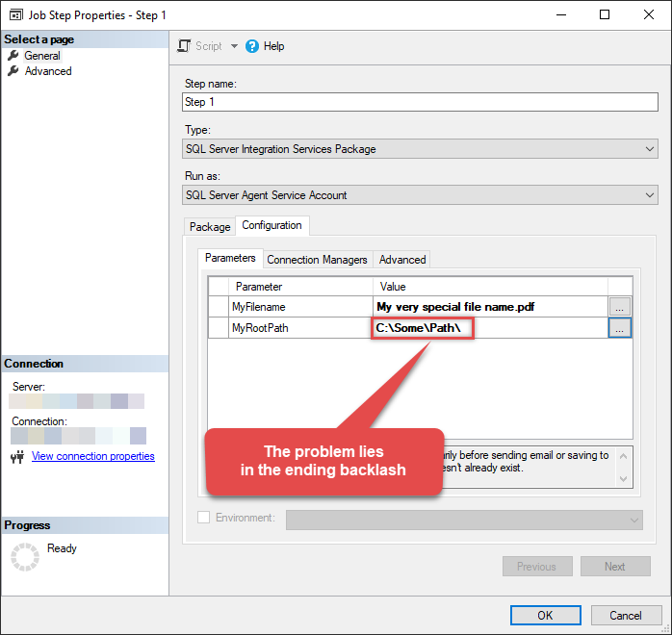The width and height of the screenshot is (672, 635).
Task: Open View connection properties link
Action: click(x=93, y=456)
